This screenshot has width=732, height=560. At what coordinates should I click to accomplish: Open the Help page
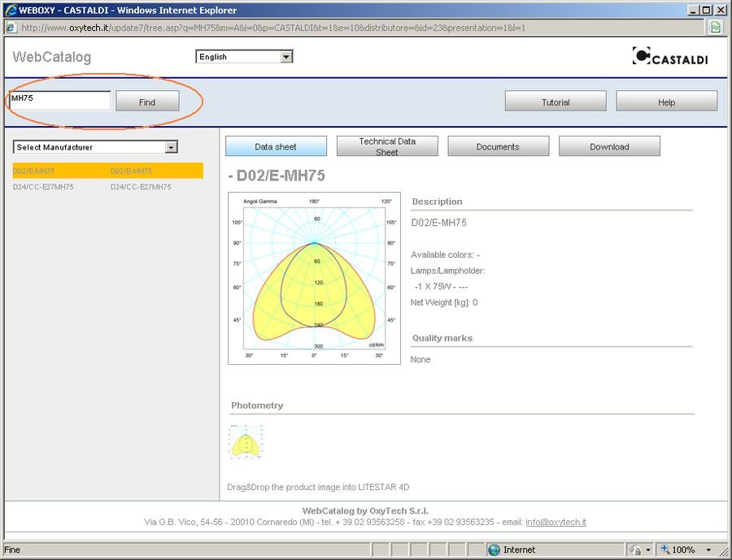pos(667,102)
